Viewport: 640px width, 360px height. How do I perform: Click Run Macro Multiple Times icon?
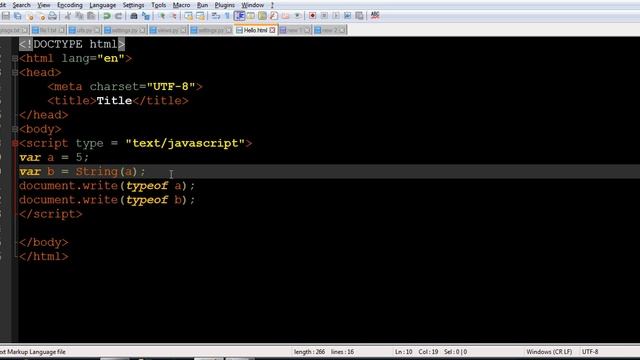tap(347, 16)
